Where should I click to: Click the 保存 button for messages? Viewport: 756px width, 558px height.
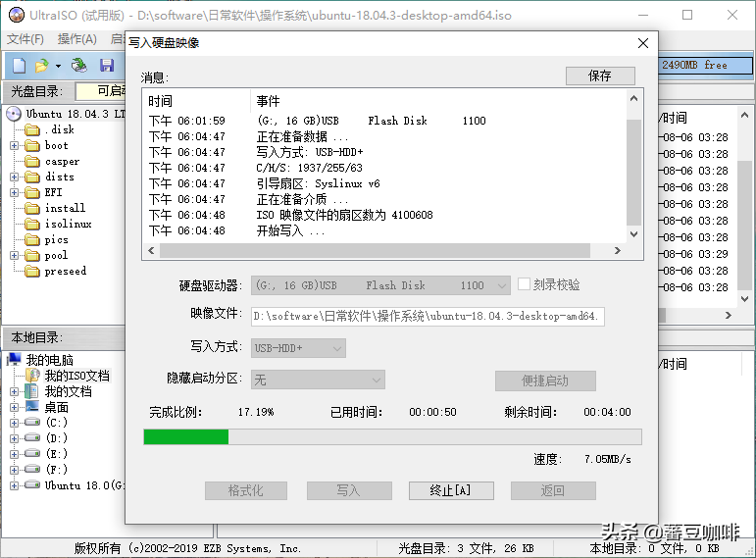(600, 76)
